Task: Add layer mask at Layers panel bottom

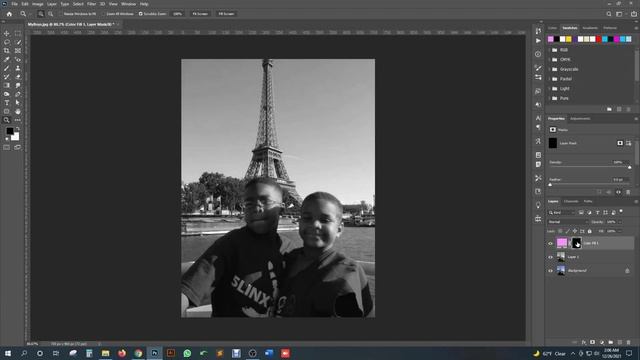Action: coord(593,342)
